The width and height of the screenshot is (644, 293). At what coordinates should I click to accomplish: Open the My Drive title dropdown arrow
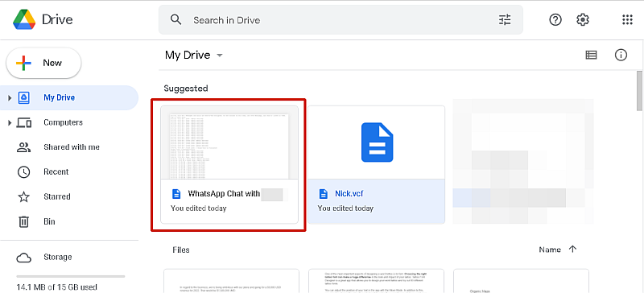[x=220, y=55]
